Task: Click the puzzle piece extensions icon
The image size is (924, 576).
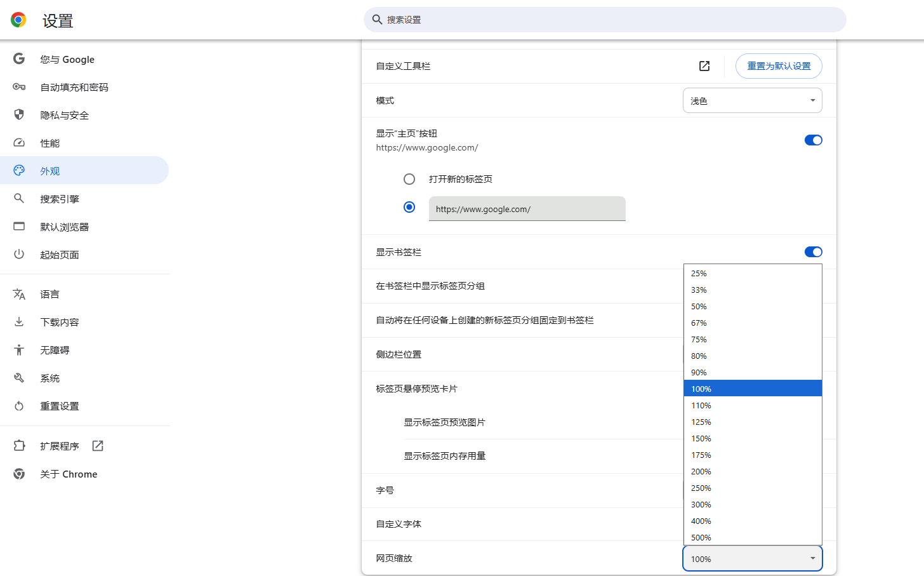Action: click(19, 446)
